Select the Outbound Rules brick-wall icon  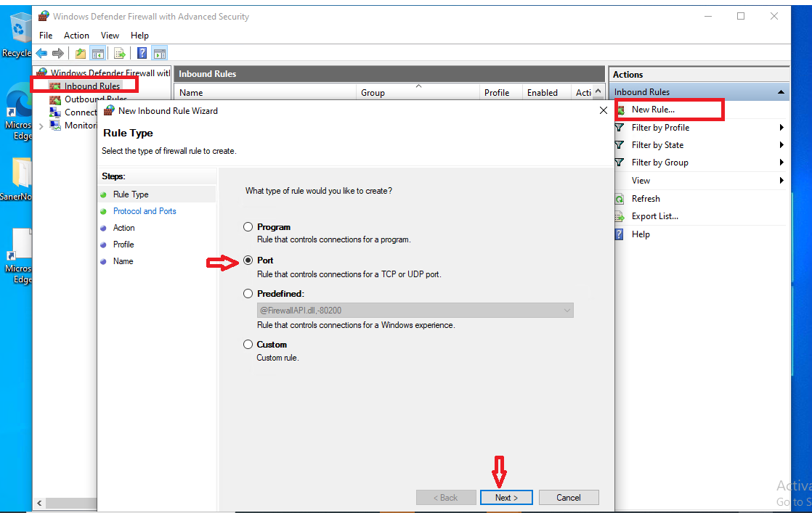(x=55, y=99)
